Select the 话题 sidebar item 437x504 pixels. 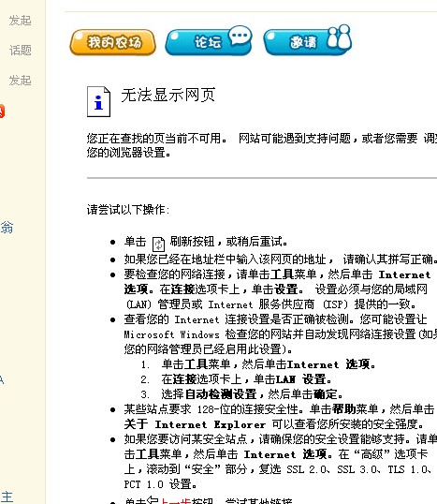[x=20, y=51]
